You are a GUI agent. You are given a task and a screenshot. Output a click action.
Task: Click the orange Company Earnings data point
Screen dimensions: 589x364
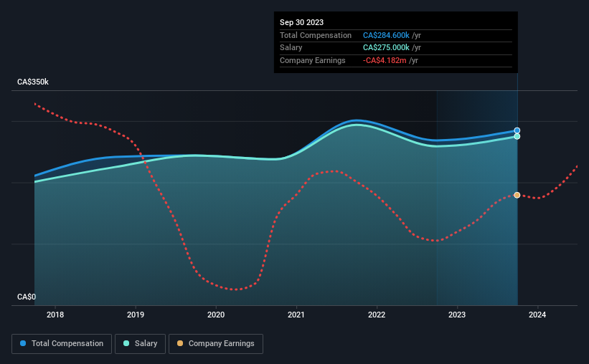point(517,195)
